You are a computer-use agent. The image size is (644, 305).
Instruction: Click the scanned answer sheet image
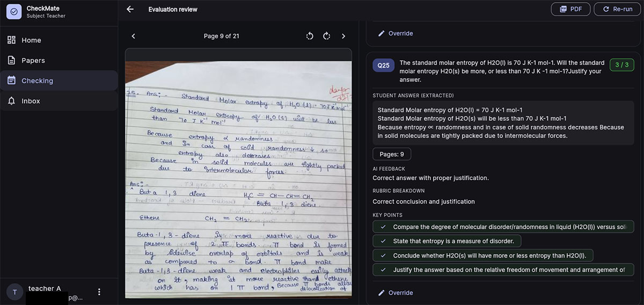238,179
